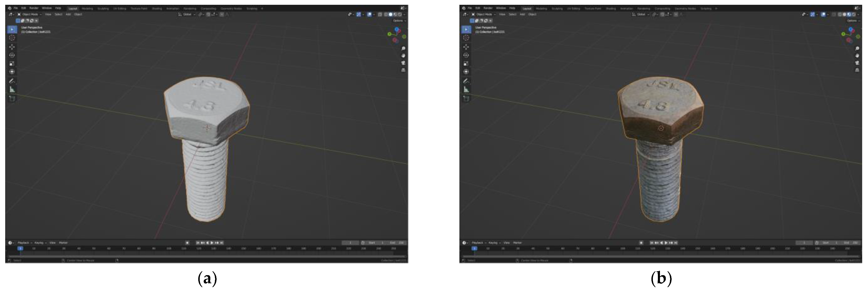Select the Measure tool in left Blender window
The width and height of the screenshot is (868, 292).
point(12,89)
